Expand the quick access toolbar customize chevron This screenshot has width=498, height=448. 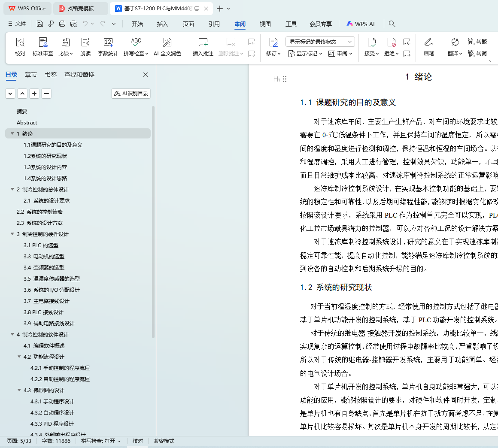(114, 24)
